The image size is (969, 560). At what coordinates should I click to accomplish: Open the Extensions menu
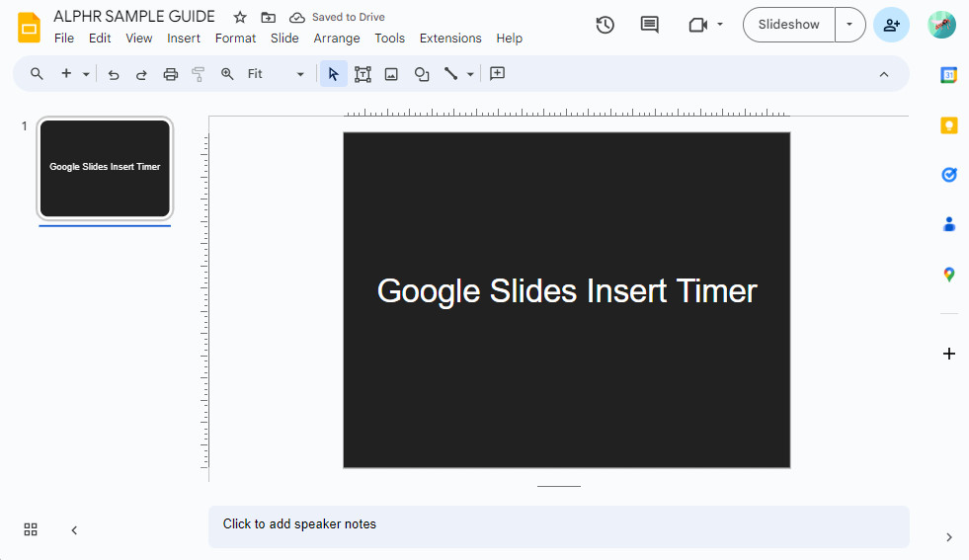[450, 39]
